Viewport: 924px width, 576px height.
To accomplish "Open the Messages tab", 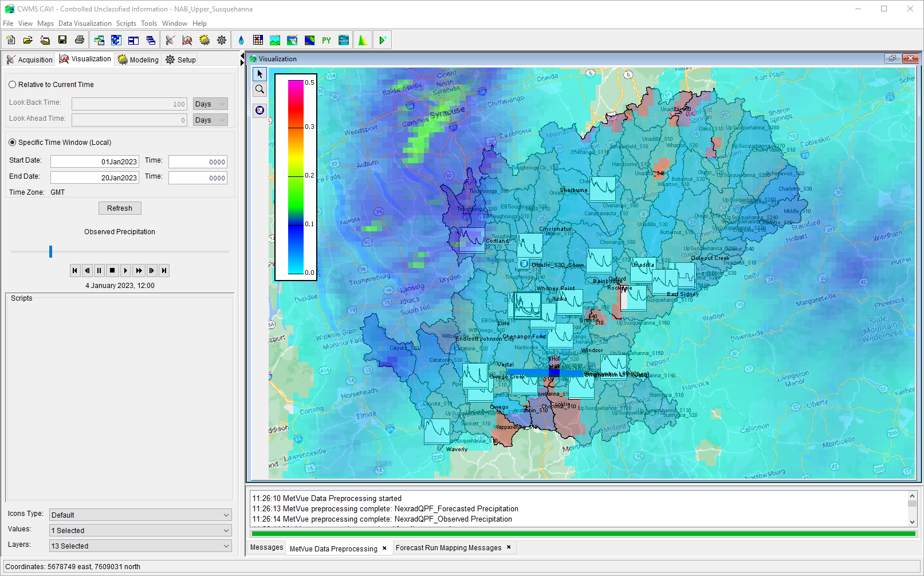I will (267, 547).
